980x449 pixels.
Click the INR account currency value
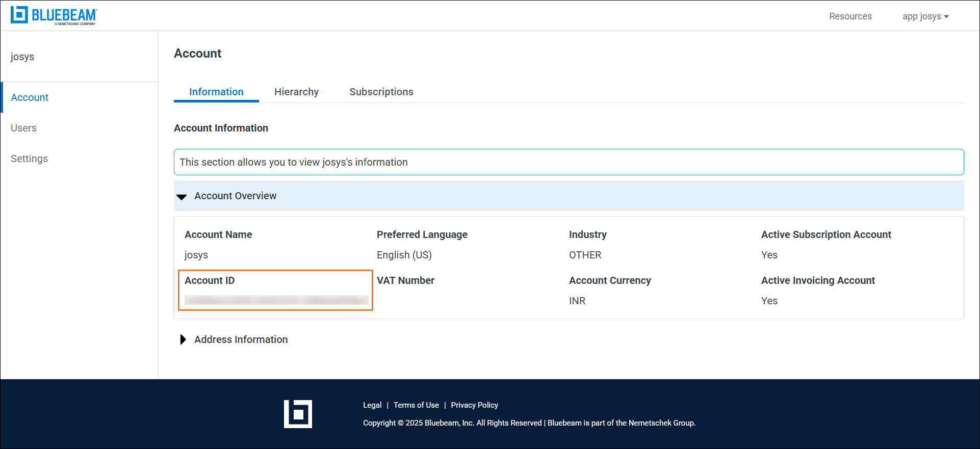tap(577, 301)
